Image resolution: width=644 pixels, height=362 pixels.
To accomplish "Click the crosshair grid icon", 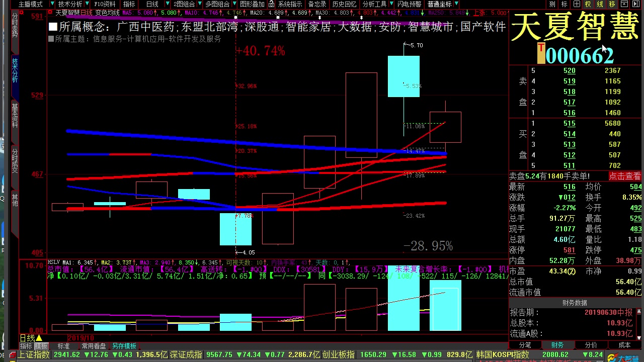I will [x=576, y=4].
